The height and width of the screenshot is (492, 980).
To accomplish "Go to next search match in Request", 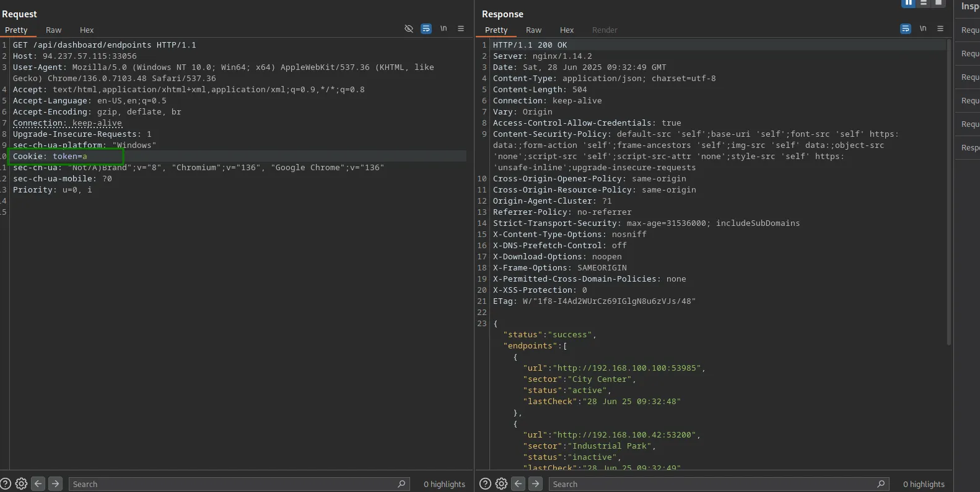I will pyautogui.click(x=55, y=484).
